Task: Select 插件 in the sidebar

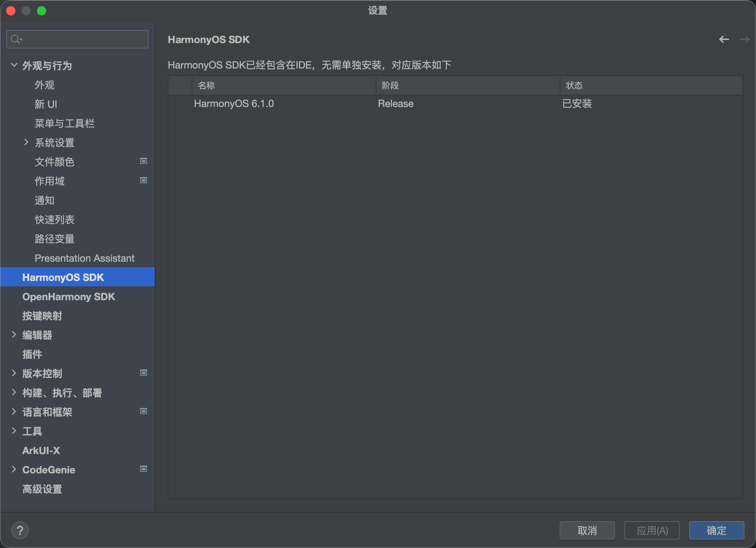Action: [32, 354]
